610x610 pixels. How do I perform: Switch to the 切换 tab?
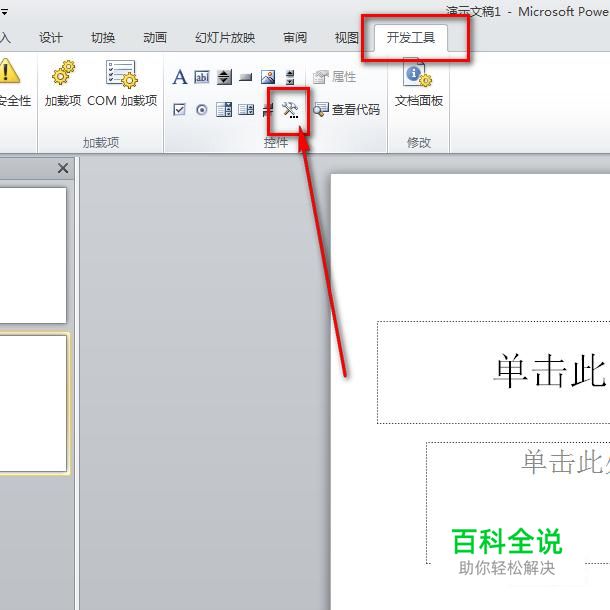[103, 38]
